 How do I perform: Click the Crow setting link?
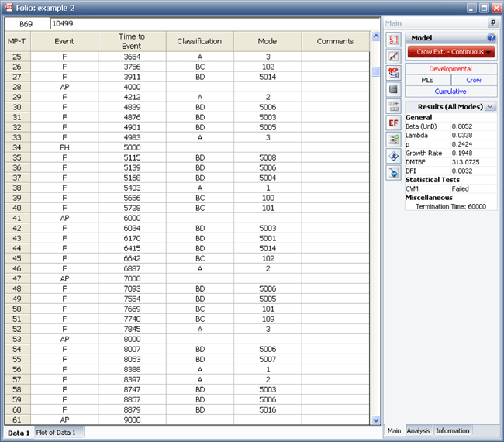pyautogui.click(x=474, y=80)
